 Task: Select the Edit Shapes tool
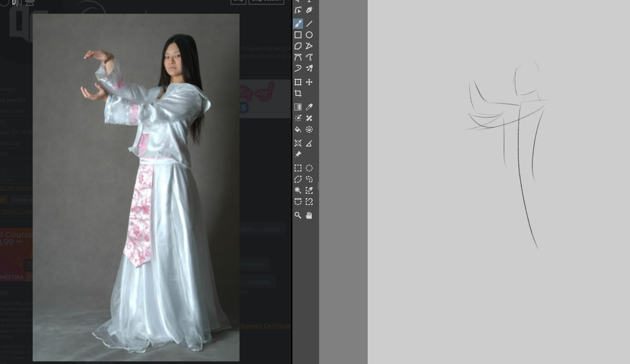[298, 10]
